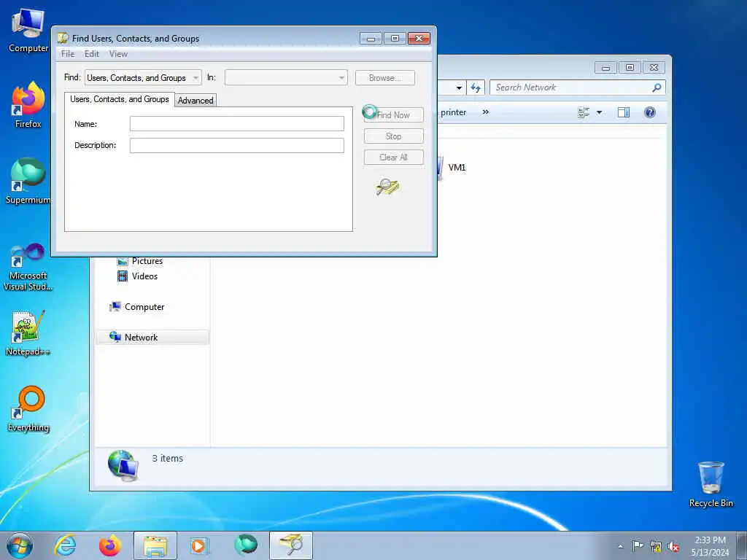Open the Windows Start menu
747x560 pixels.
point(20,545)
